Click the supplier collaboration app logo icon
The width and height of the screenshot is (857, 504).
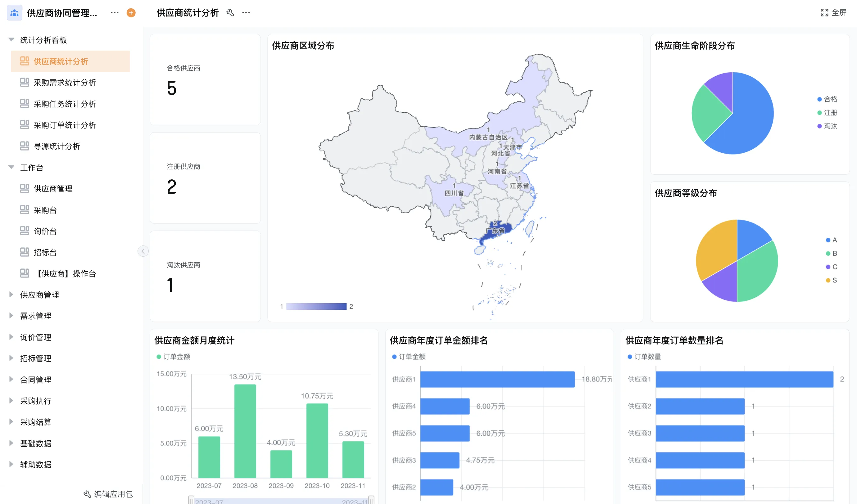click(14, 13)
